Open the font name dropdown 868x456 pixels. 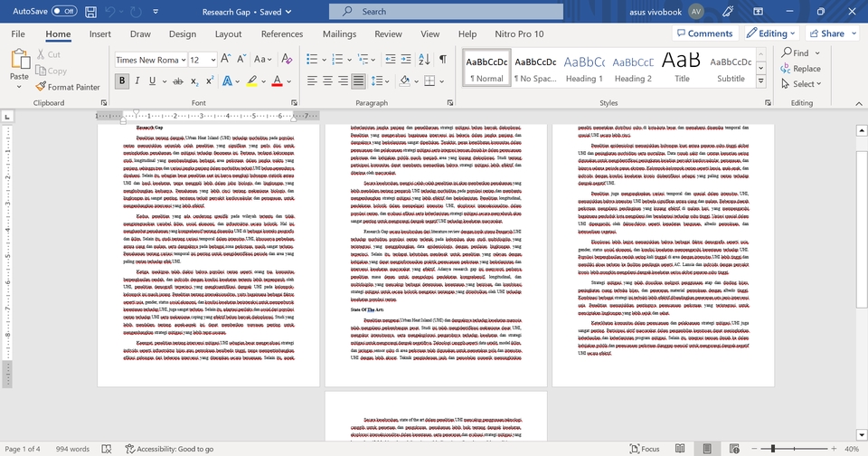pos(182,60)
